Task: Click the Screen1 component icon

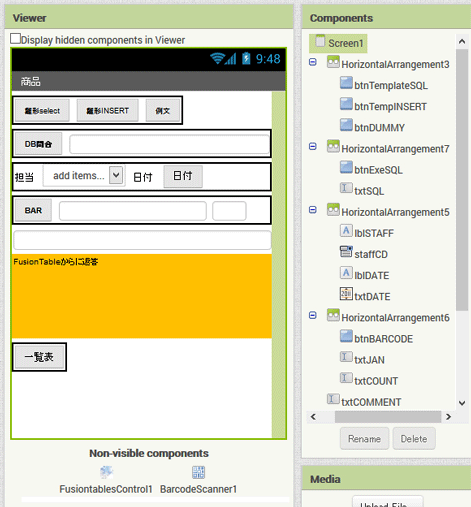Action: (x=320, y=41)
